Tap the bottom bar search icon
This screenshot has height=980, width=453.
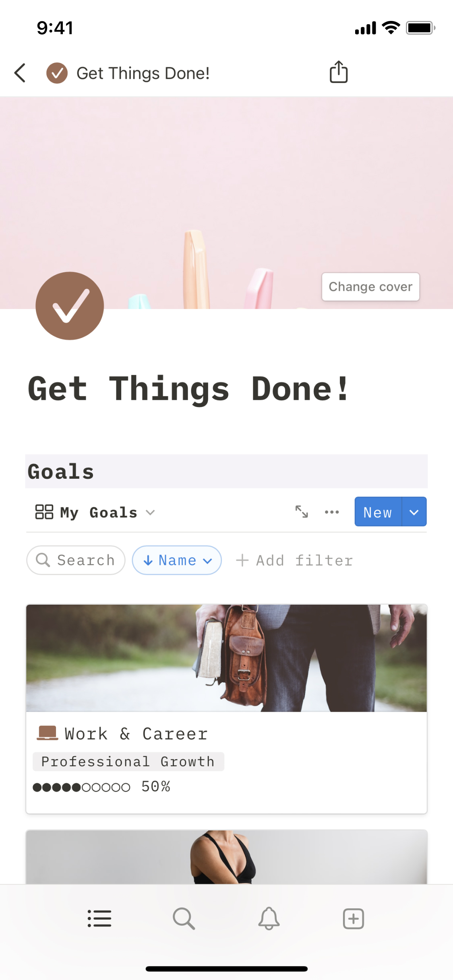coord(184,918)
